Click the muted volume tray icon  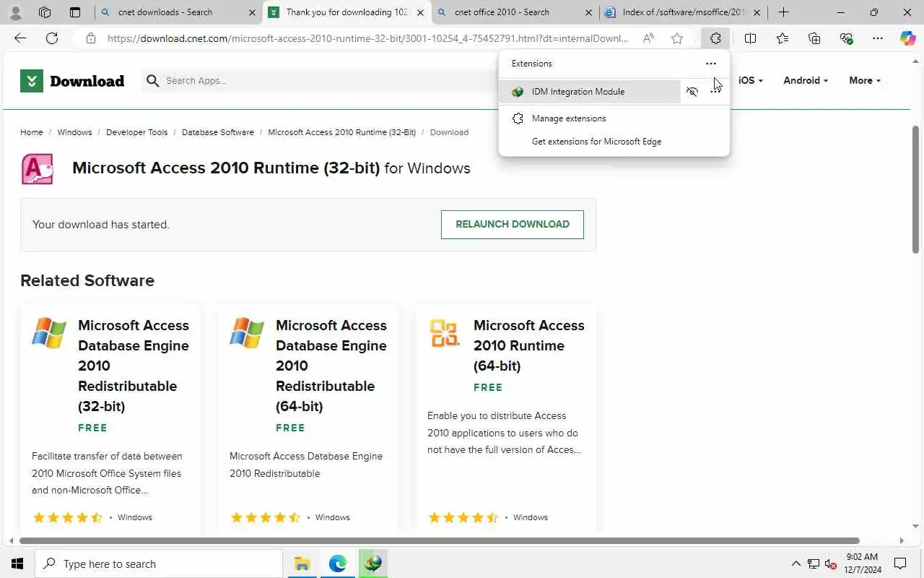831,564
